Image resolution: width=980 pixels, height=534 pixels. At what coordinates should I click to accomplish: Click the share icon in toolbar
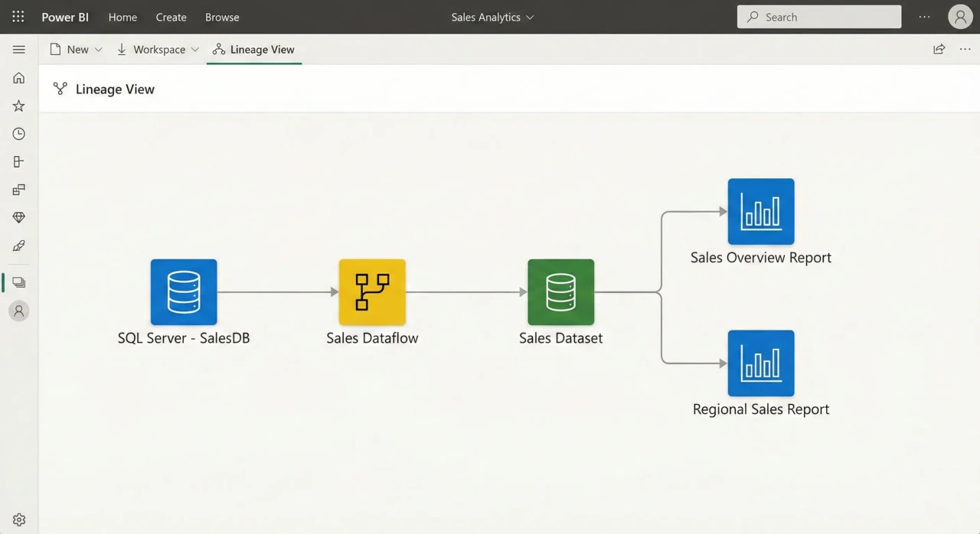[x=939, y=50]
